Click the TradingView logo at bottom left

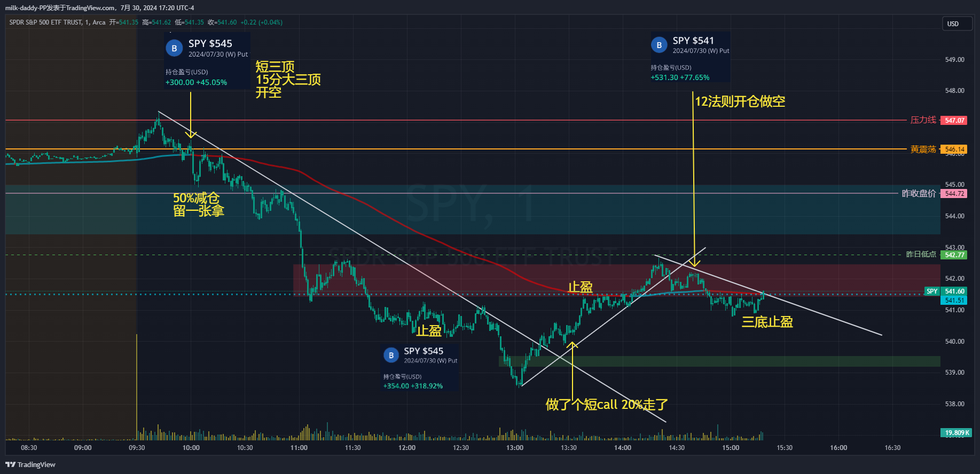coord(30,464)
